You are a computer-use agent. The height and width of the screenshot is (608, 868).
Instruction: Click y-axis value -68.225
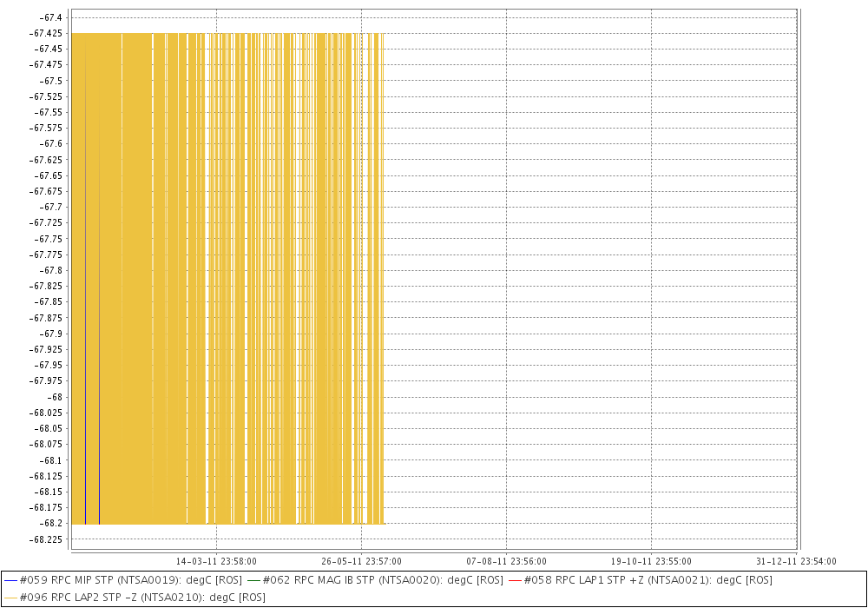[x=47, y=539]
